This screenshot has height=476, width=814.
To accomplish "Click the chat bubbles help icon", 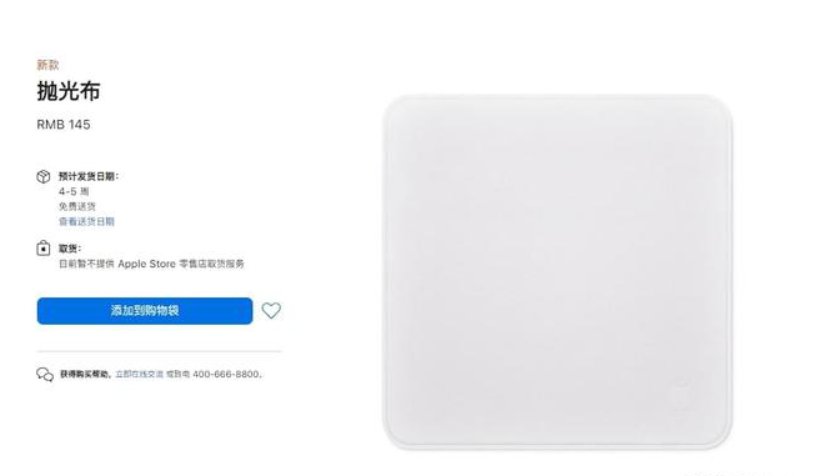I will pyautogui.click(x=45, y=374).
